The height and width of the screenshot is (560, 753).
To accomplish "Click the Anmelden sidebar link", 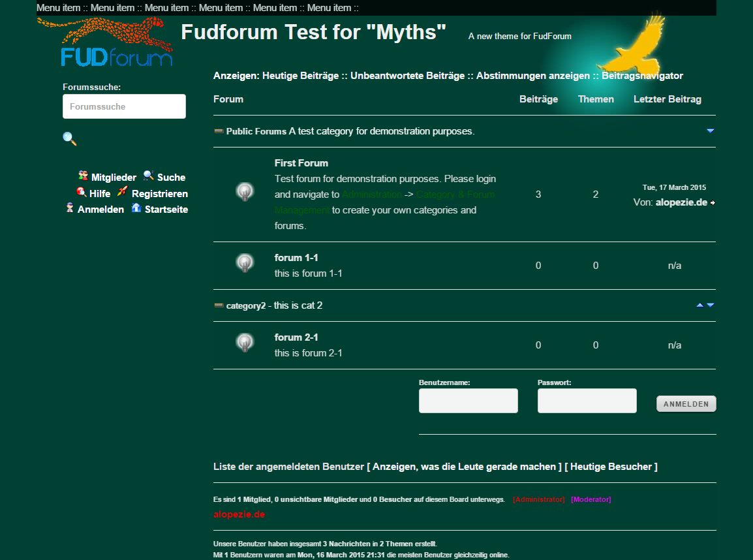I will [100, 210].
